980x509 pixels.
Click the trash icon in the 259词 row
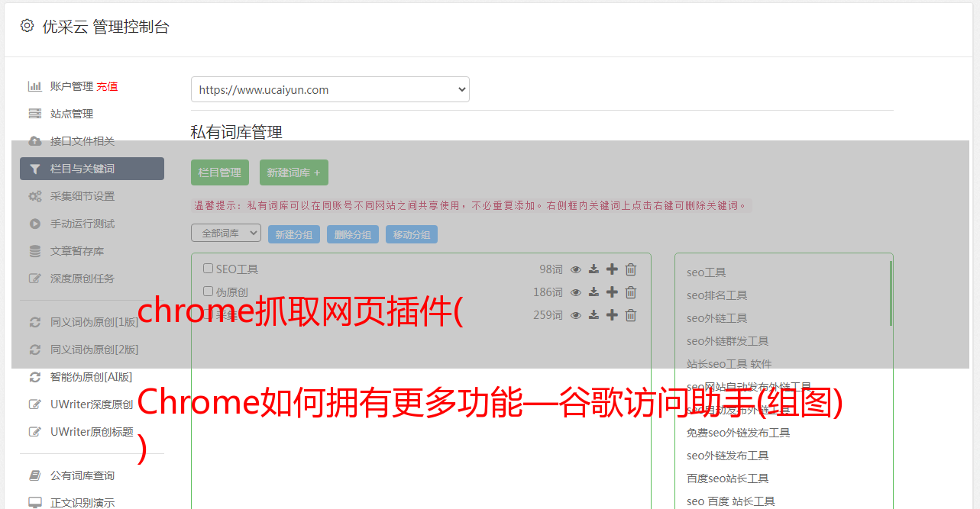[x=631, y=315]
